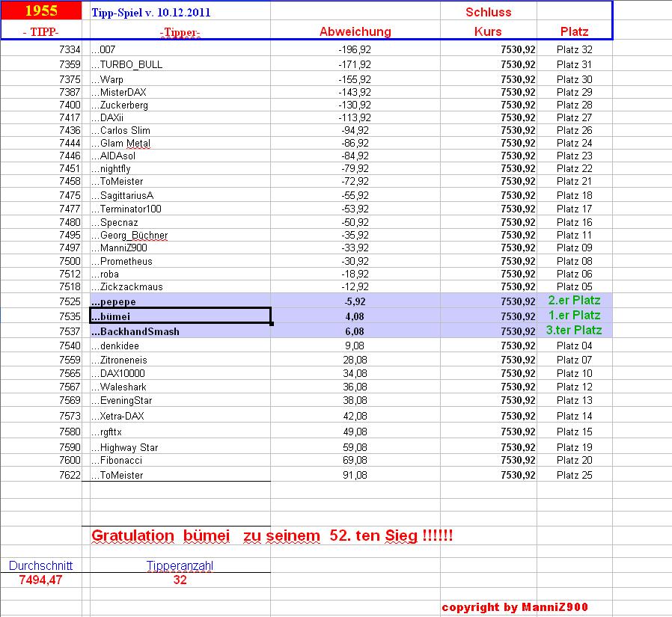Viewport: 672px width, 617px height.
Task: Select the ...Xetra-DAX cell
Action: pos(180,416)
